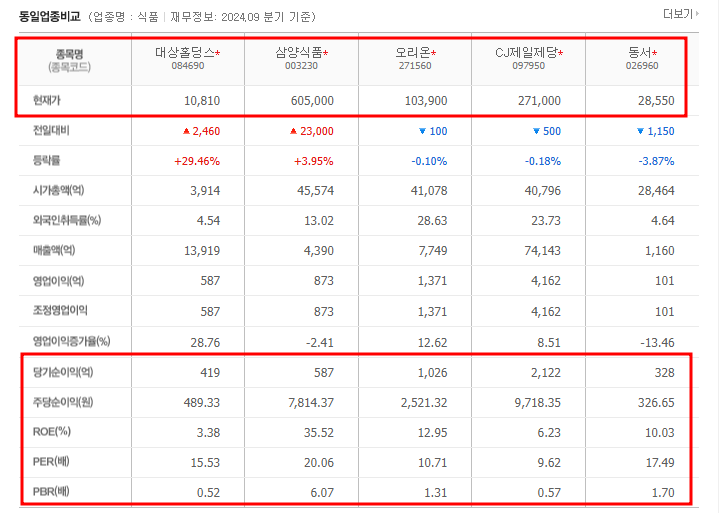Click EPS value 7,814.37
Viewport: 719px width, 513px height.
click(x=311, y=403)
